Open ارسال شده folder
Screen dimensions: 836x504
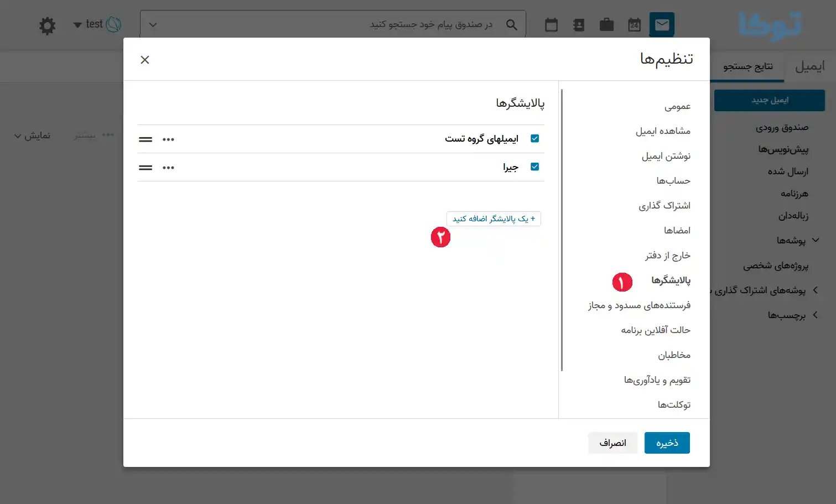point(788,172)
